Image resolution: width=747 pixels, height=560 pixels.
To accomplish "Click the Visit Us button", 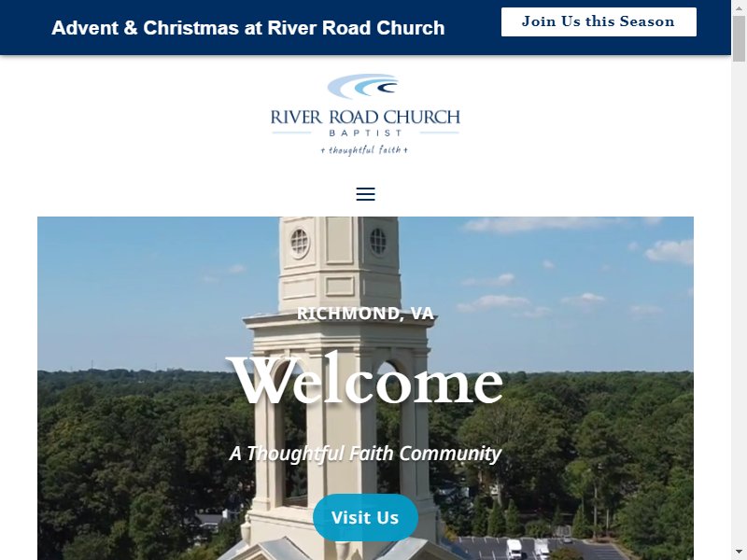I will (x=365, y=517).
